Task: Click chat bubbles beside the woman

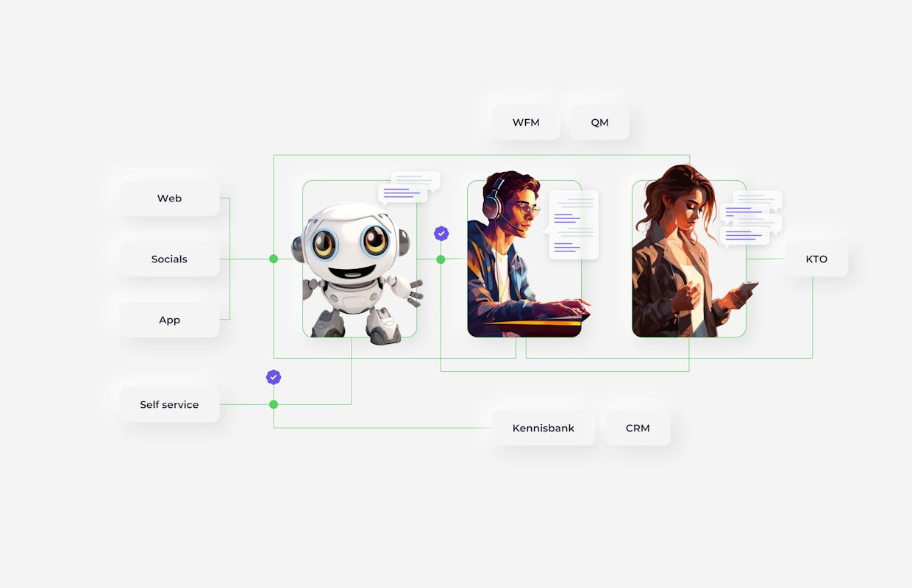Action: click(751, 218)
